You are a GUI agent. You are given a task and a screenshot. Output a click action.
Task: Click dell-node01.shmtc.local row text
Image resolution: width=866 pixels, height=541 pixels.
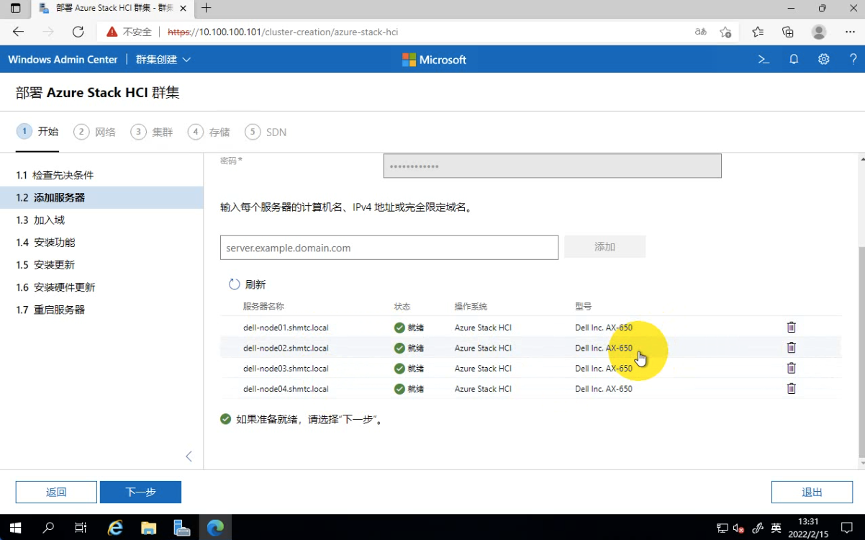286,327
